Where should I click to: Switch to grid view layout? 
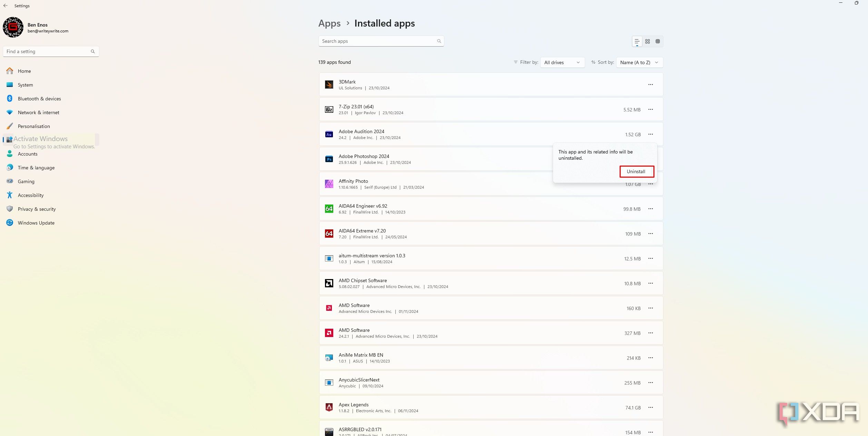(x=648, y=41)
